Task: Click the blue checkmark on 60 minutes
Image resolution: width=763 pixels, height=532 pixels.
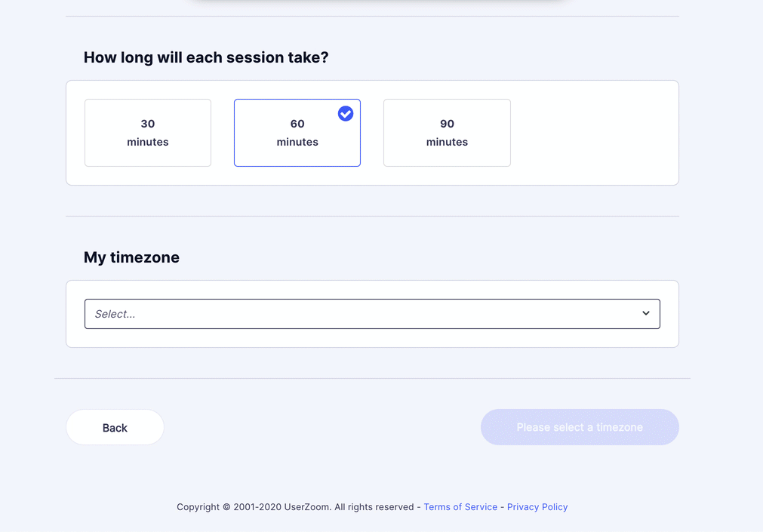Action: click(x=346, y=113)
